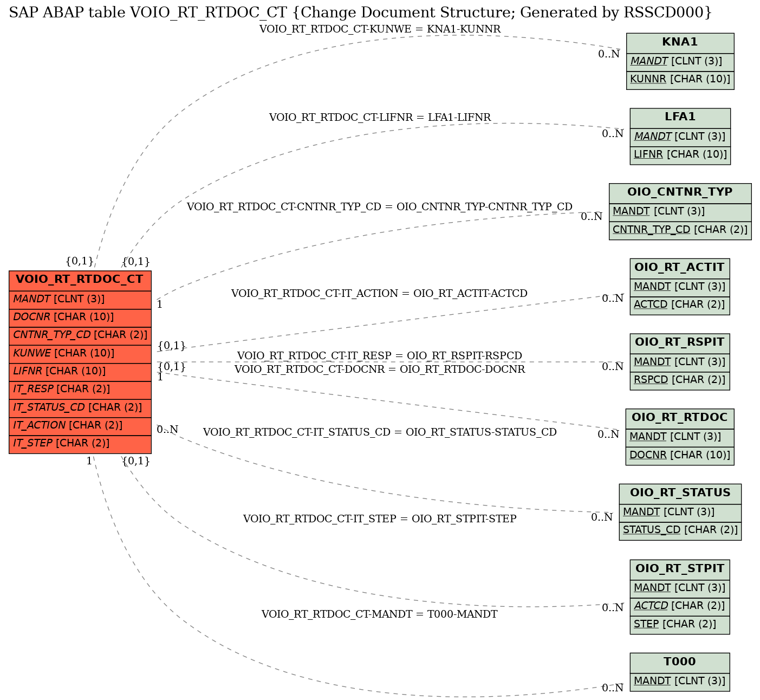Select the IT_ACTION [CHAR (2)] field
The image size is (760, 700).
click(80, 426)
